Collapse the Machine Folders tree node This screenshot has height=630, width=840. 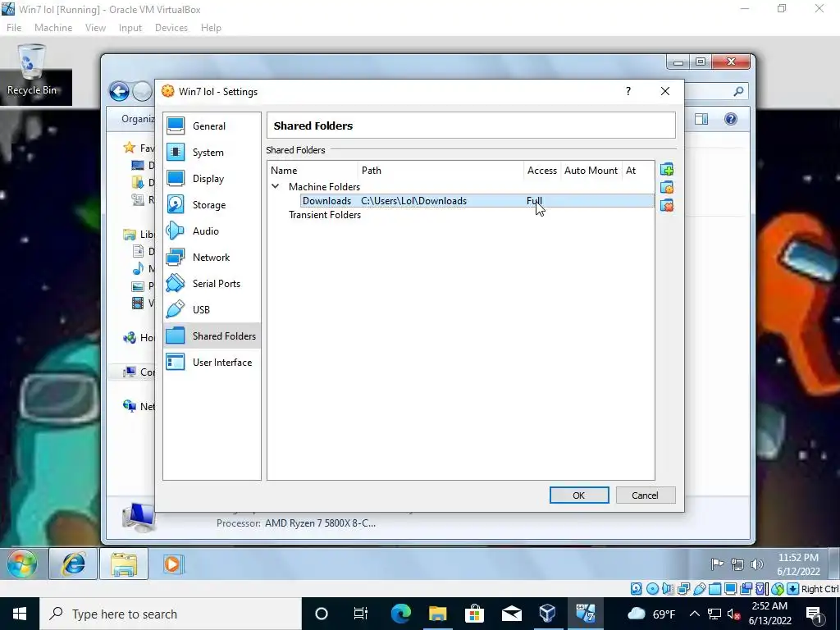pyautogui.click(x=276, y=186)
